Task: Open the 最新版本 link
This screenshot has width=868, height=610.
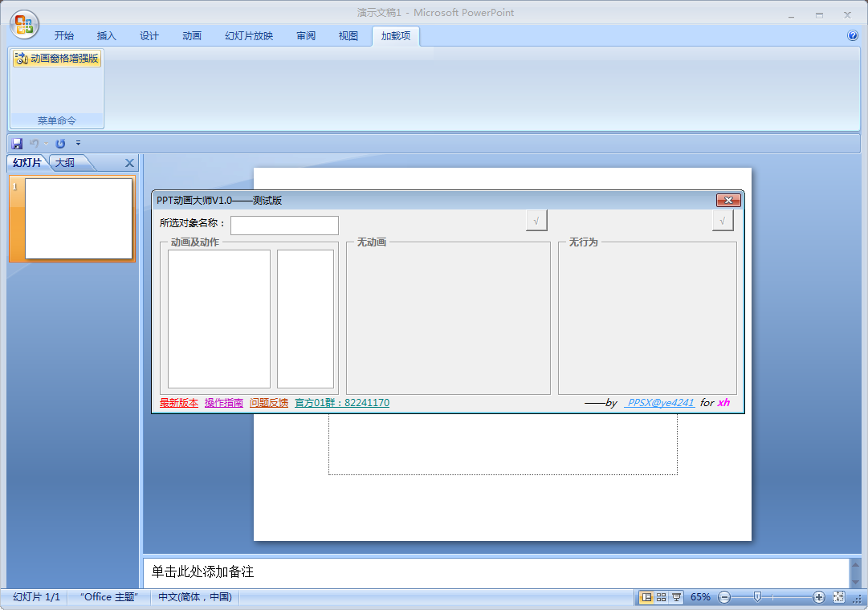Action: pos(179,402)
